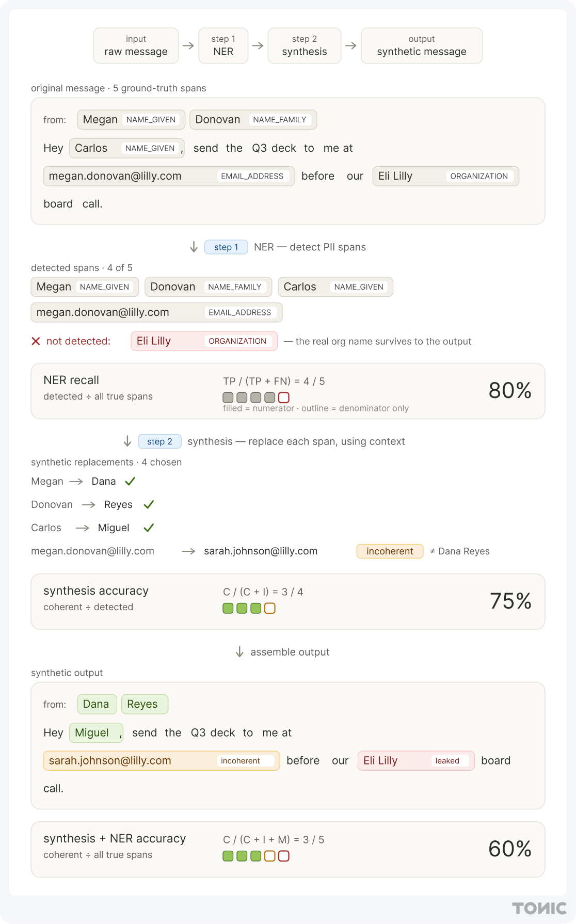Click the 'synthetic output' section label
Image resolution: width=576 pixels, height=924 pixels.
coord(67,673)
